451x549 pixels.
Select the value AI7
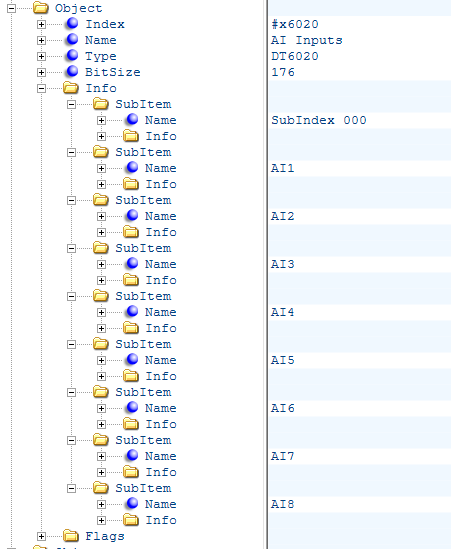tap(283, 456)
